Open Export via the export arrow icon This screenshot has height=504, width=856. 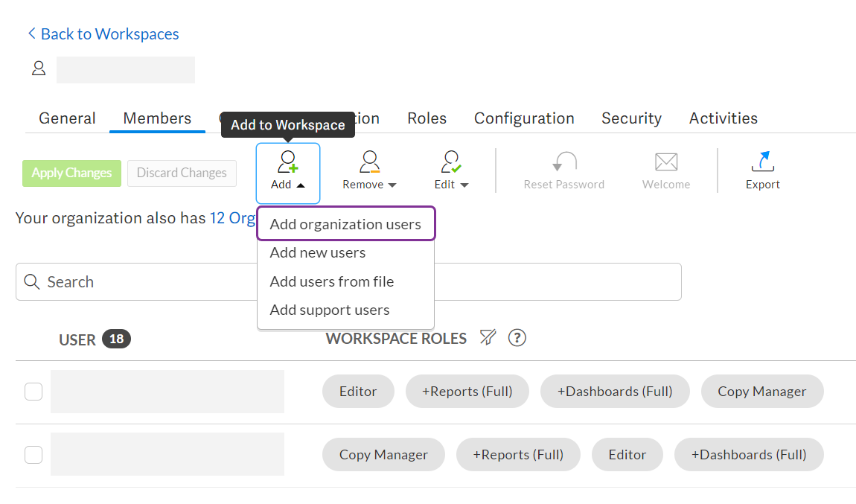coord(762,160)
